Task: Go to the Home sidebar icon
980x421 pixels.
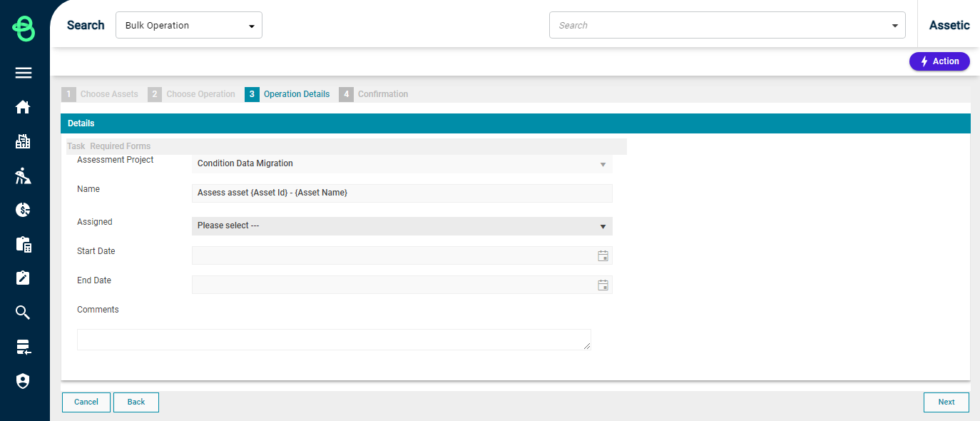Action: click(24, 107)
